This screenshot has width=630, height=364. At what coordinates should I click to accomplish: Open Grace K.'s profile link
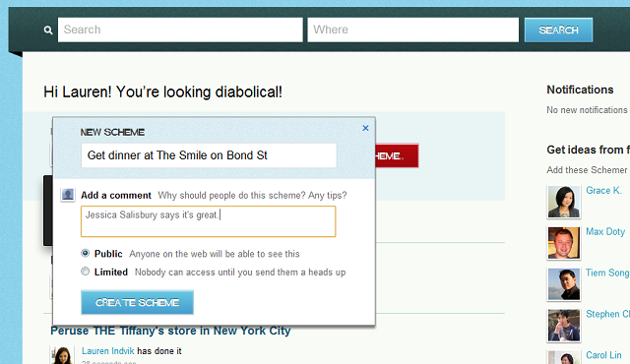(603, 190)
